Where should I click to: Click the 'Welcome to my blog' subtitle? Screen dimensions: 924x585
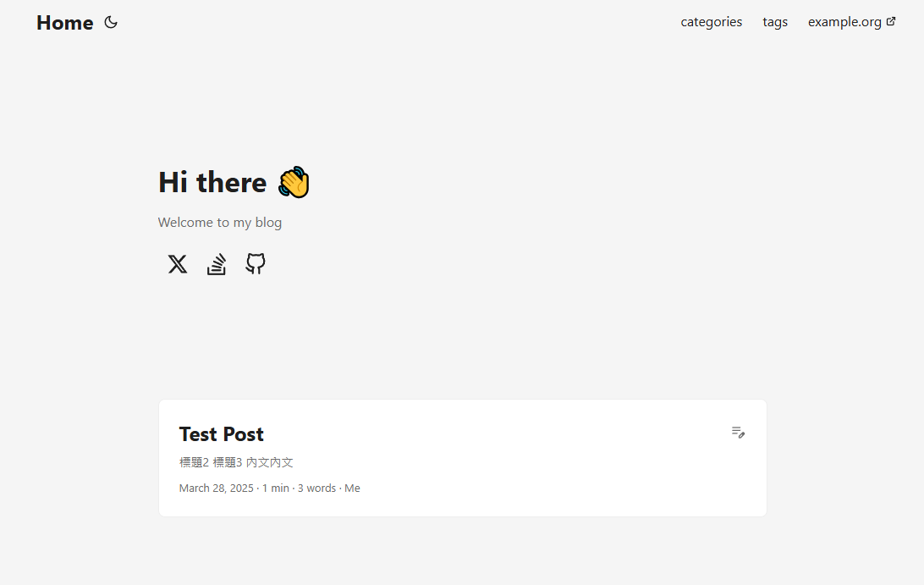tap(219, 222)
